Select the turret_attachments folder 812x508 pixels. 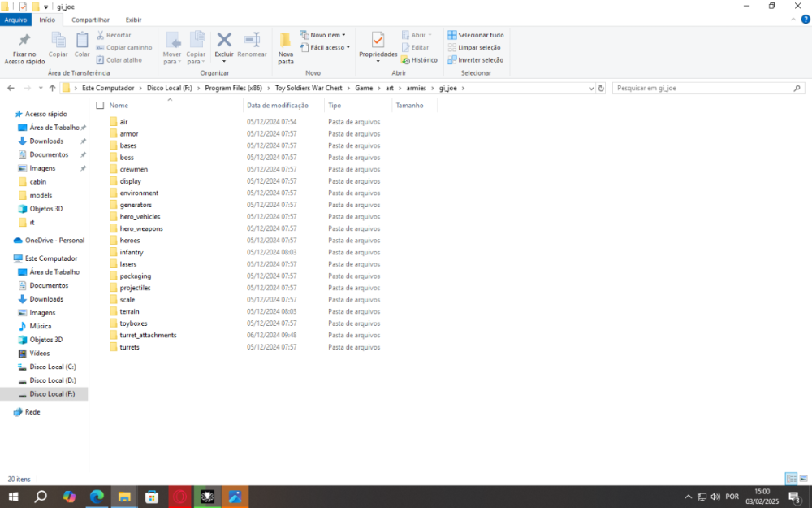tap(148, 335)
